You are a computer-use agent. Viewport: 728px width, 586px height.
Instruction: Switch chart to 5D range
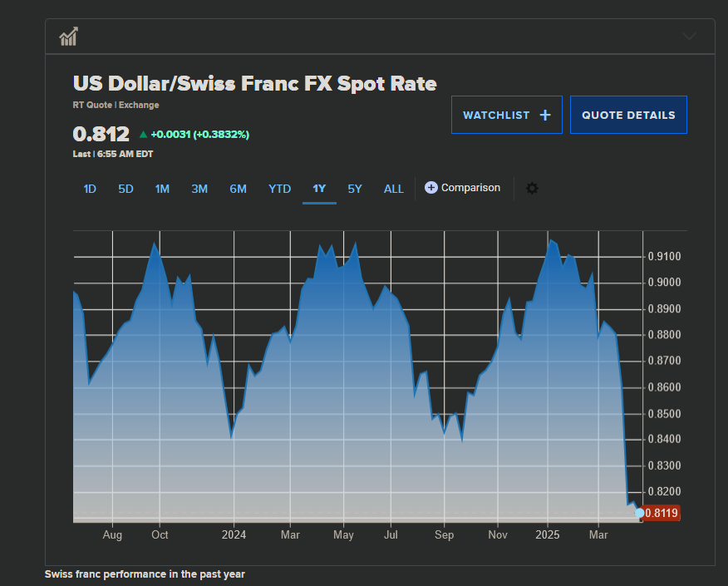pos(125,189)
